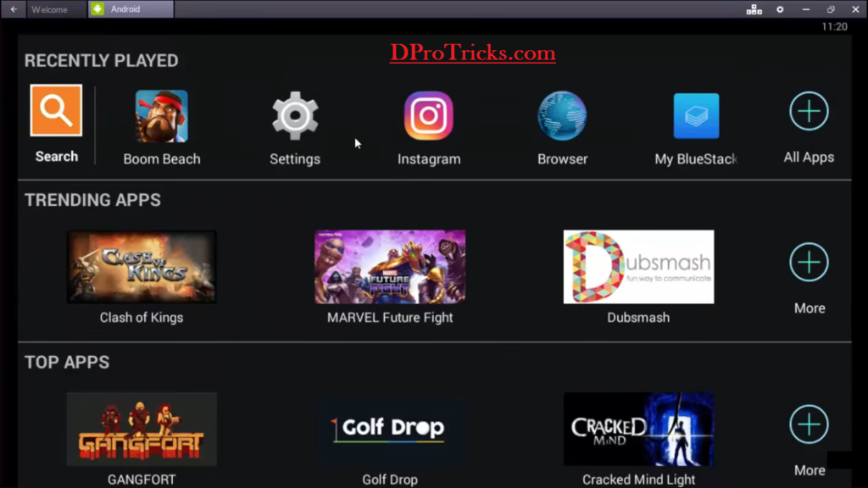This screenshot has width=868, height=488.
Task: Launch Boom Beach app icon
Action: click(x=162, y=116)
